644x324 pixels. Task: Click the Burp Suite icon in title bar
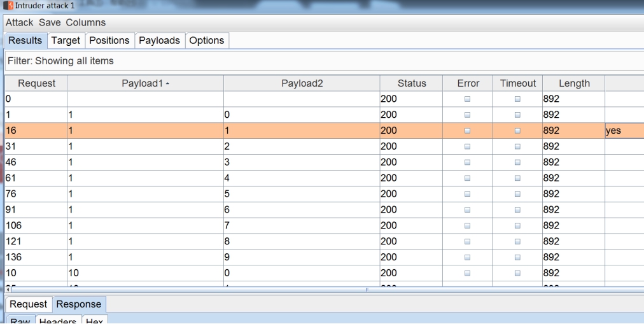click(8, 6)
